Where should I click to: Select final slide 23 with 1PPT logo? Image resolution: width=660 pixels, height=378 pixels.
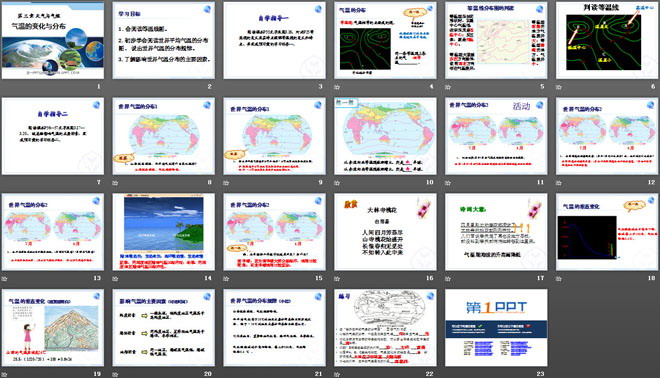[496, 327]
